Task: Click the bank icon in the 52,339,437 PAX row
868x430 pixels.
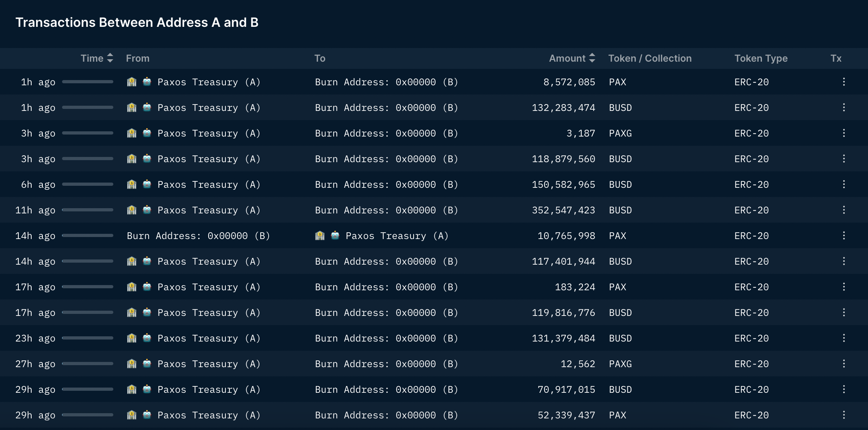Action: pyautogui.click(x=132, y=415)
